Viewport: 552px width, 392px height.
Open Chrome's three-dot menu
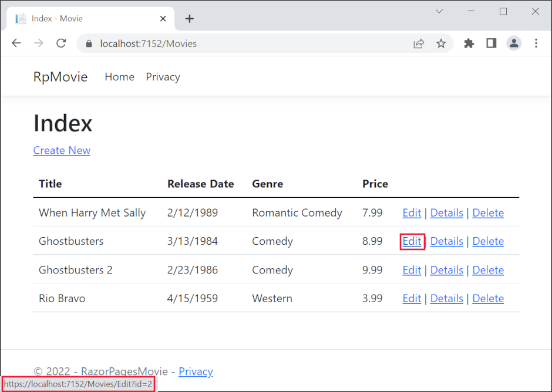(x=536, y=43)
